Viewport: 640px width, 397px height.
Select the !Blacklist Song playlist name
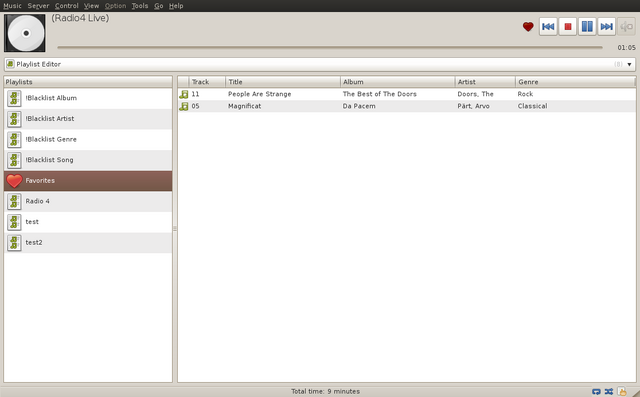(x=49, y=160)
